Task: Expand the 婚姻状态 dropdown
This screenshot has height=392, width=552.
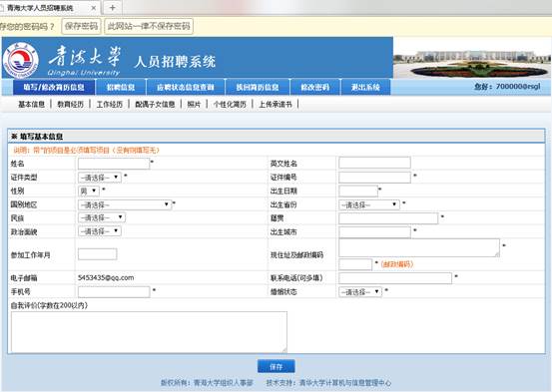Action: click(360, 291)
